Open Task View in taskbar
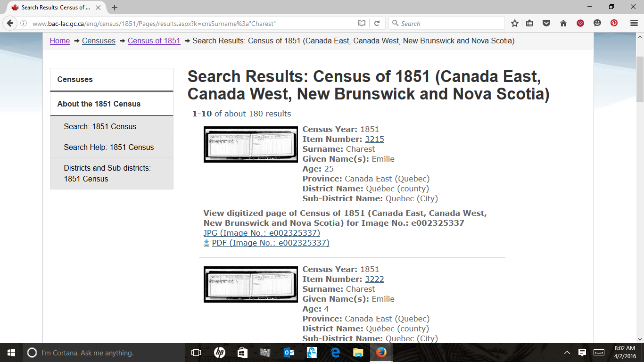This screenshot has width=644, height=362. (196, 353)
